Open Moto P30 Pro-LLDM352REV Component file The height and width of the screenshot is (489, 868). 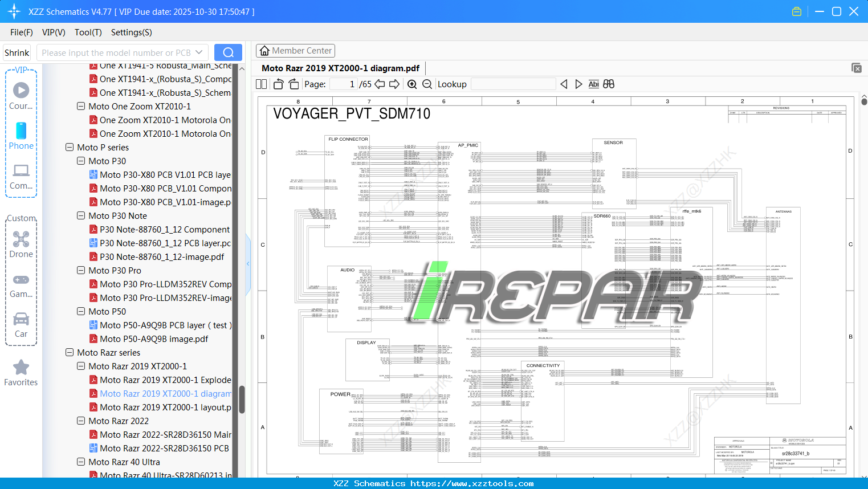161,284
